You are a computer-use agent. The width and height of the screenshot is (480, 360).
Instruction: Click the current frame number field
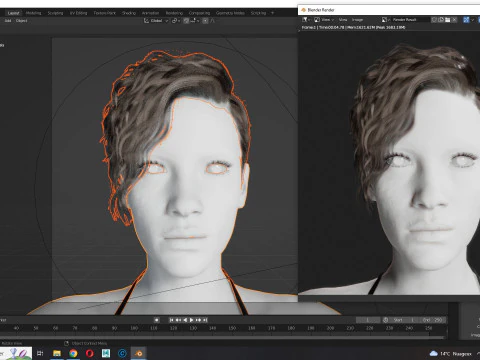point(368,320)
